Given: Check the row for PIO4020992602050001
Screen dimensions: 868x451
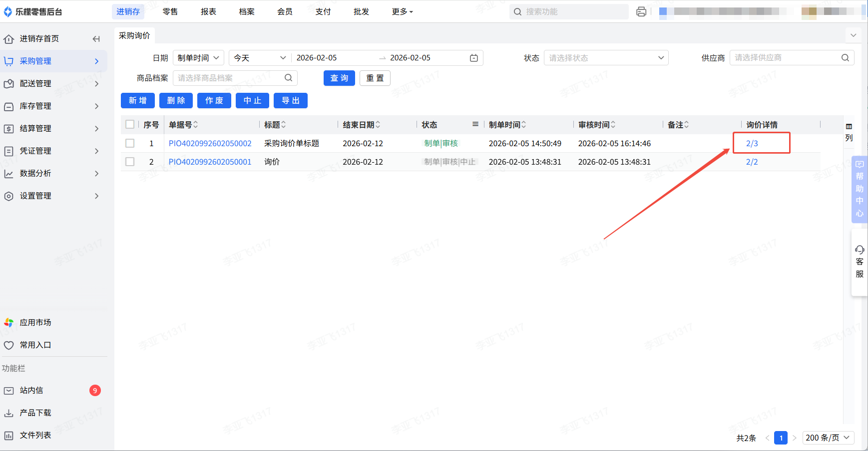Looking at the screenshot, I should pos(130,162).
